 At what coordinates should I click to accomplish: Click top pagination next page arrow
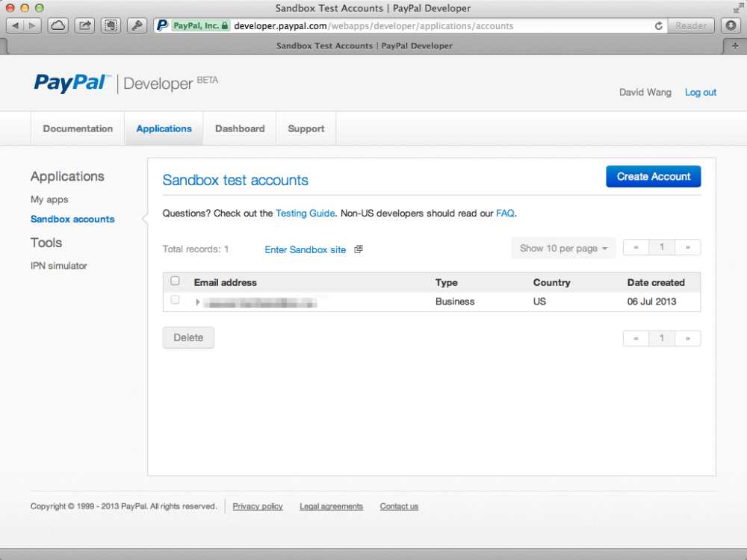click(x=688, y=247)
